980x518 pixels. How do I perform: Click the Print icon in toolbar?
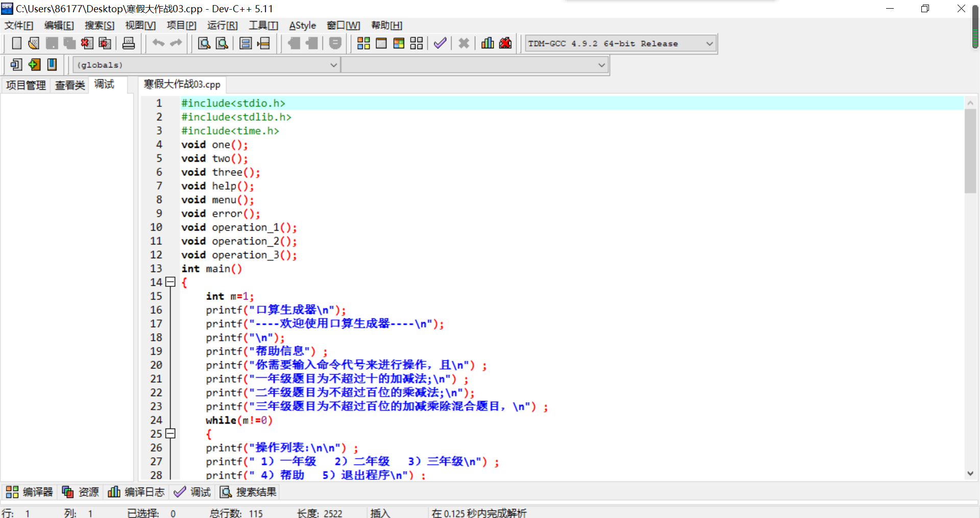pyautogui.click(x=129, y=43)
